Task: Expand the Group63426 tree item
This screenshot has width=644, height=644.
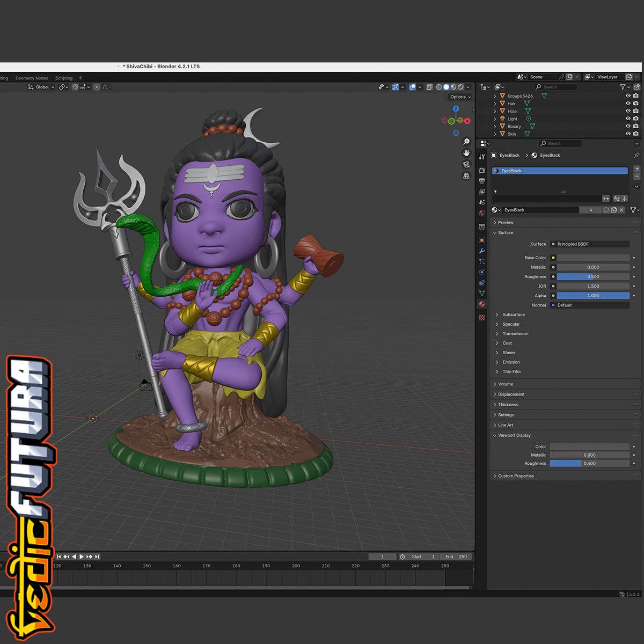Action: pos(495,96)
